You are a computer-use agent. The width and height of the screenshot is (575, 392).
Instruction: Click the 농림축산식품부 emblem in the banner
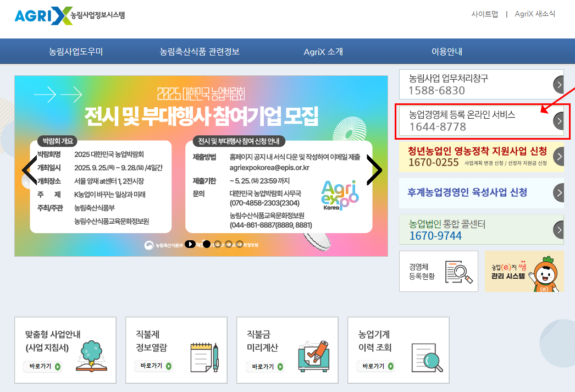(148, 245)
